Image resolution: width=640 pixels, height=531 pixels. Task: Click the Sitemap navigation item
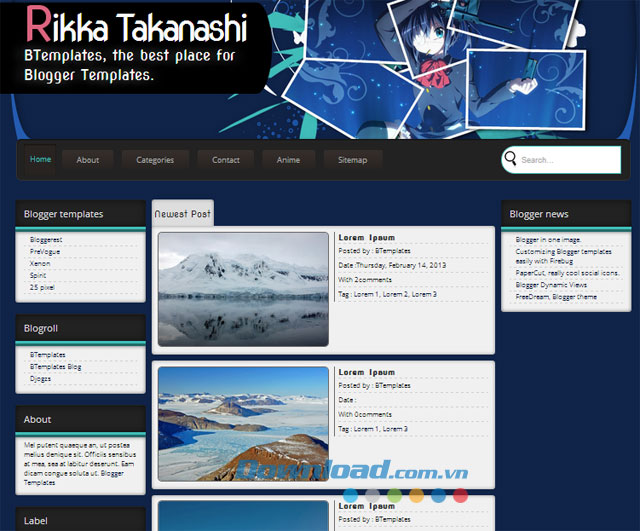(x=352, y=160)
